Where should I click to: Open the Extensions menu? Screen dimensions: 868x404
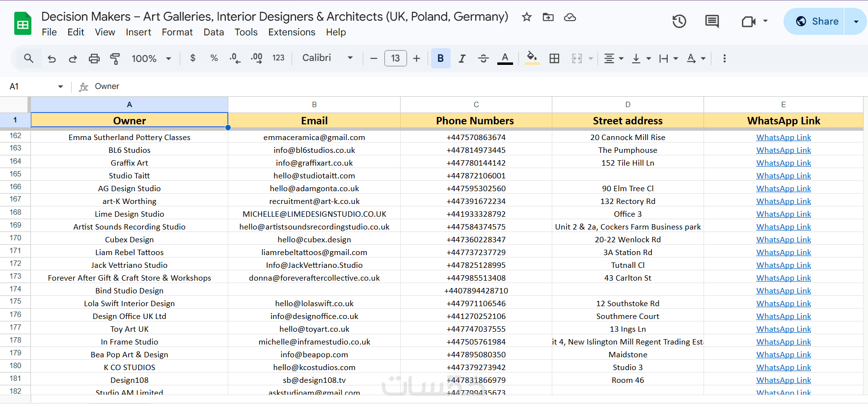292,32
